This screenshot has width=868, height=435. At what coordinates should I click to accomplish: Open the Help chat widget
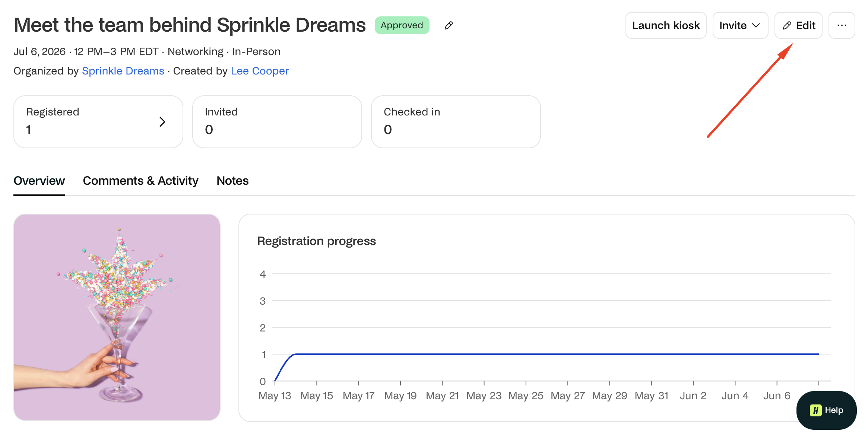[826, 410]
